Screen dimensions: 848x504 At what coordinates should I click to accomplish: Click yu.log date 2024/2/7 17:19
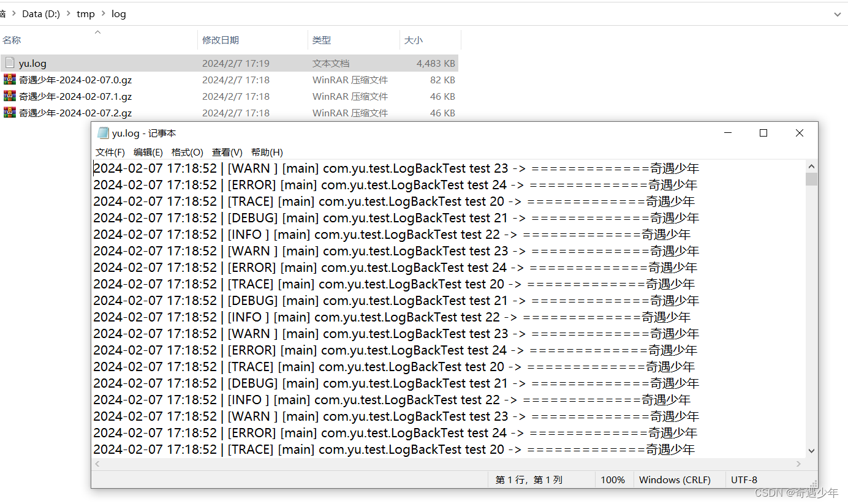click(236, 63)
